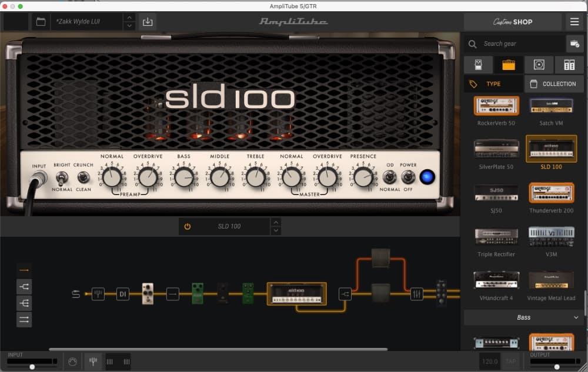This screenshot has width=588, height=372.
Task: Flip the Bright/Normal toggle switch
Action: (62, 177)
